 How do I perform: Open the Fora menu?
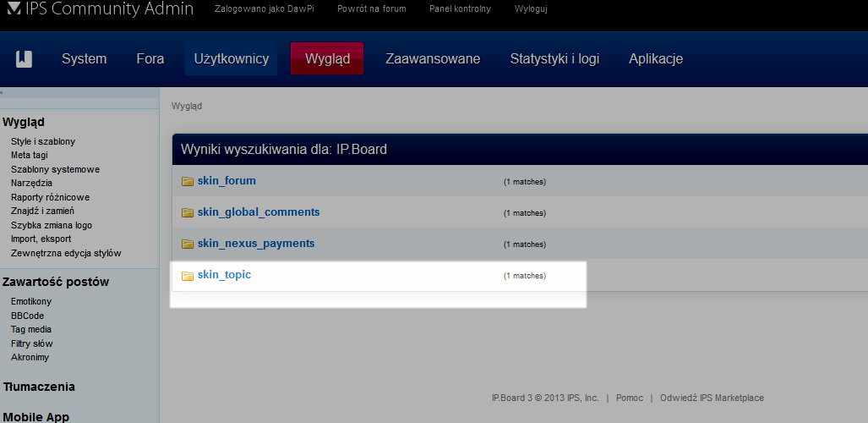150,58
